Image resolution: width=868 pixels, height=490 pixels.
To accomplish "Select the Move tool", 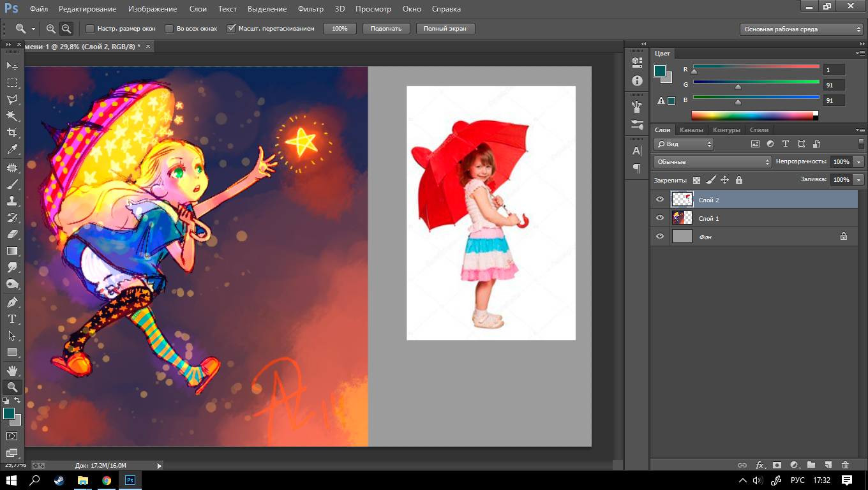I will [12, 66].
